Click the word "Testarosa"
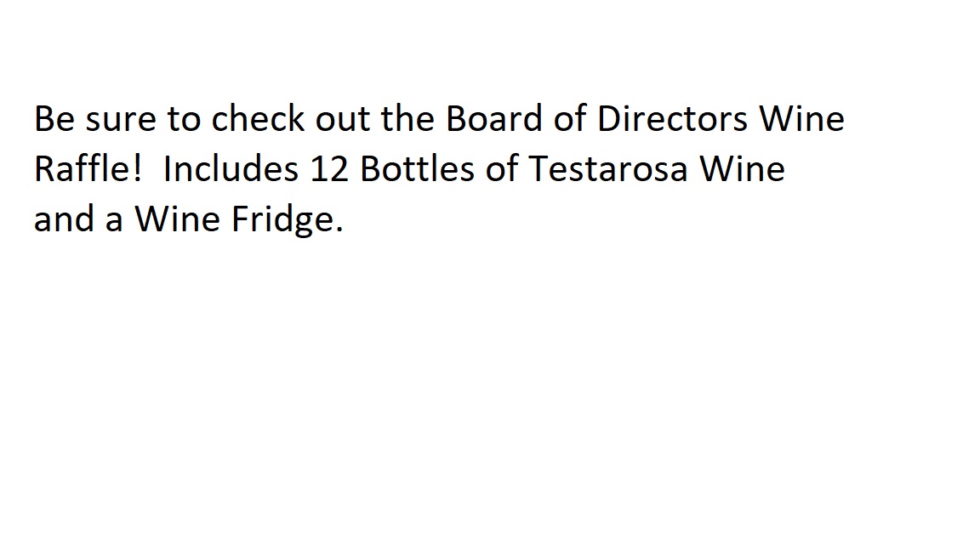This screenshot has width=980, height=551. pyautogui.click(x=608, y=168)
